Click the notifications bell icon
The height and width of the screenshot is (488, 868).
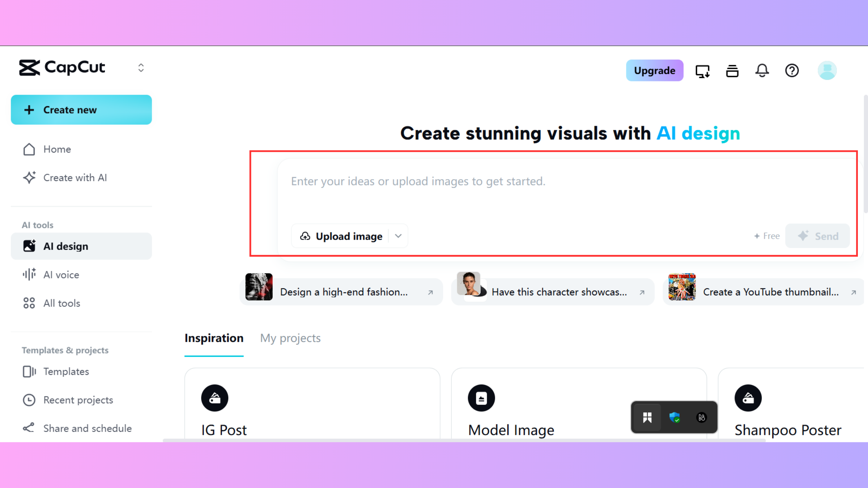(762, 70)
